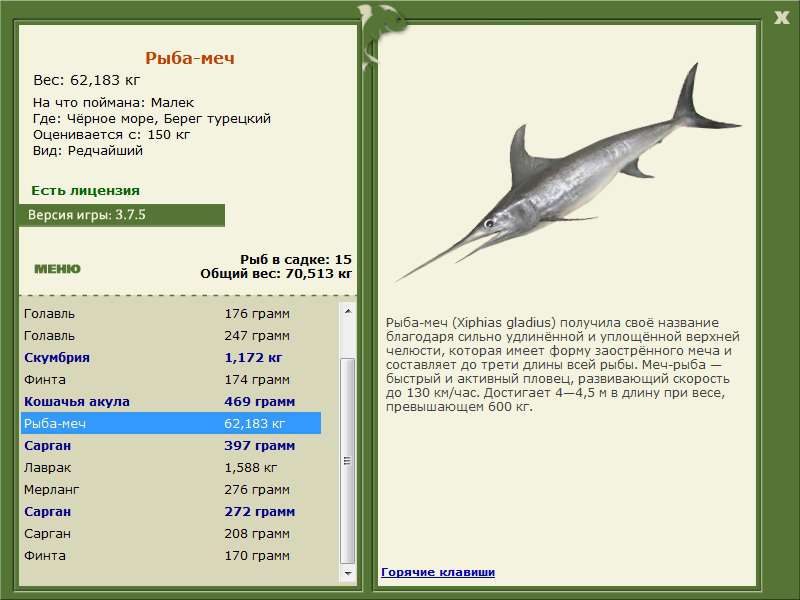The width and height of the screenshot is (800, 600).
Task: Click the Есть лицензия label
Action: [x=85, y=190]
